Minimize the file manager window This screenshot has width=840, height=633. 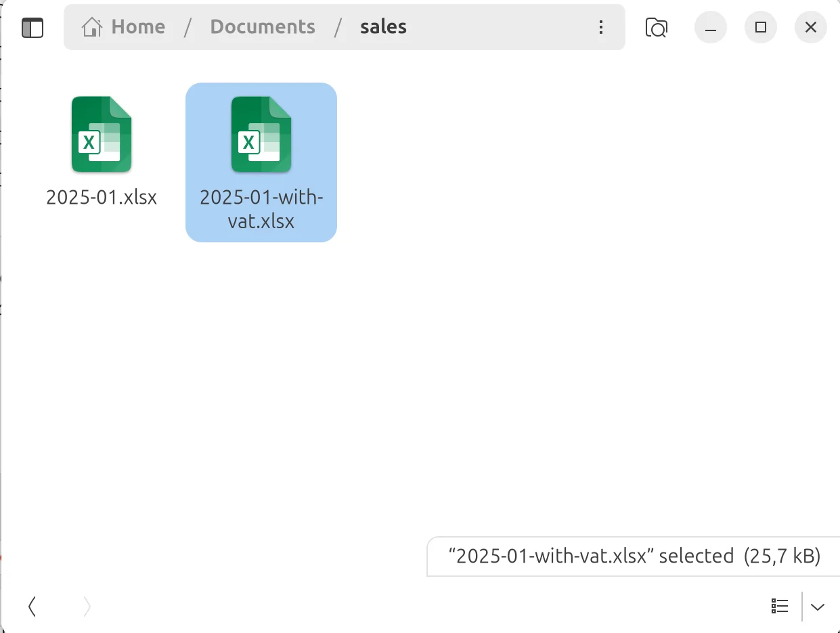pos(711,28)
